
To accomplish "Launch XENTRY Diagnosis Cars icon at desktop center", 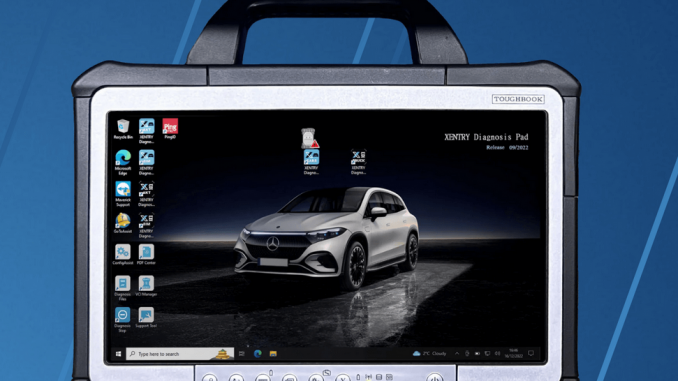I will (311, 162).
